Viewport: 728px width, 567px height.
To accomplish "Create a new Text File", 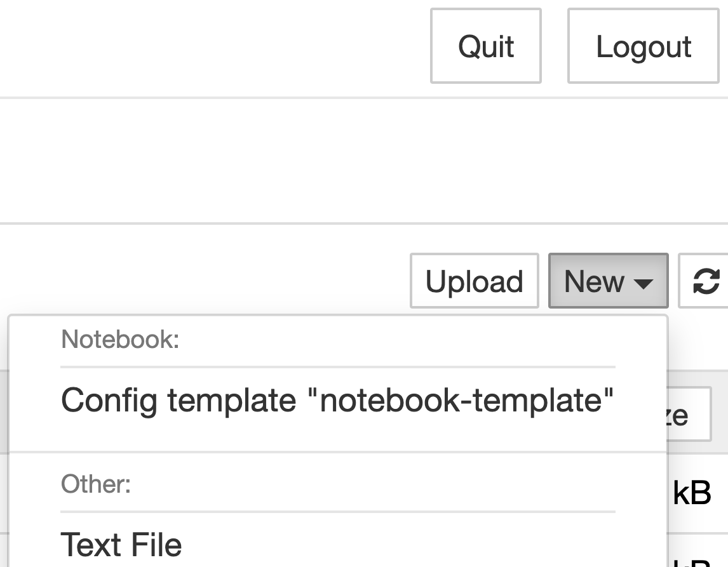I will [121, 545].
